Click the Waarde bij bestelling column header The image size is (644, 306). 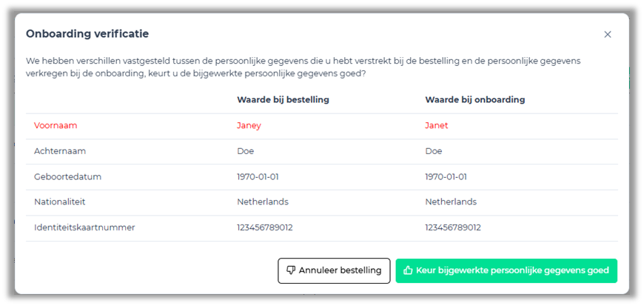283,99
